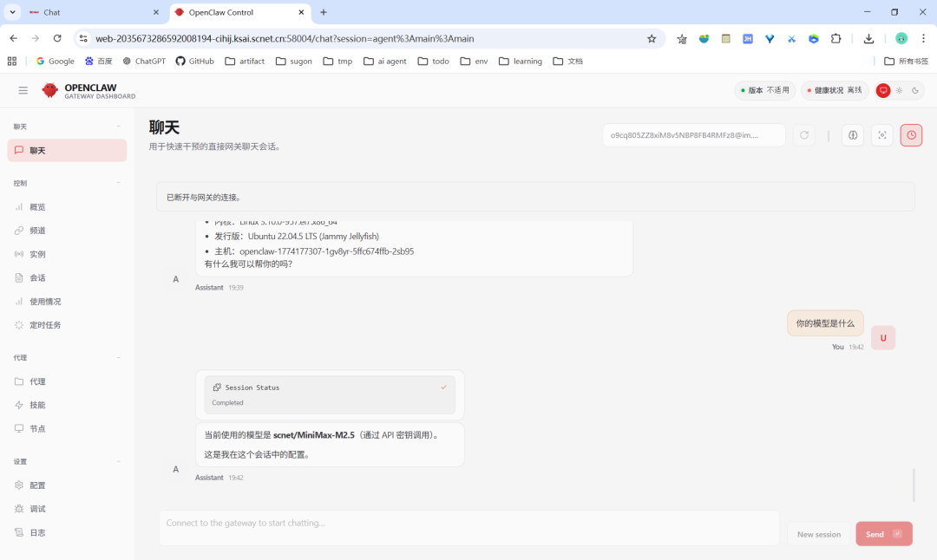Viewport: 937px width, 560px height.
Task: Click the focus mode icon in chat header
Action: click(881, 135)
